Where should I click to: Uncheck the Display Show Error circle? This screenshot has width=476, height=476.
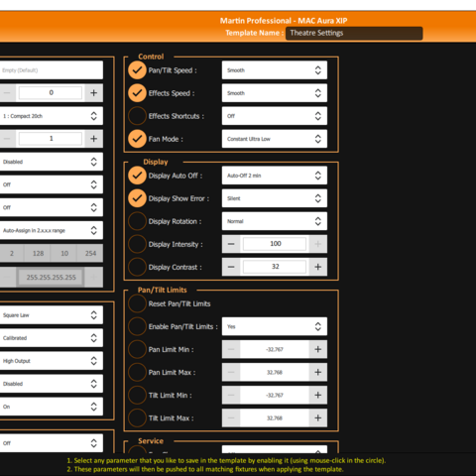point(137,198)
